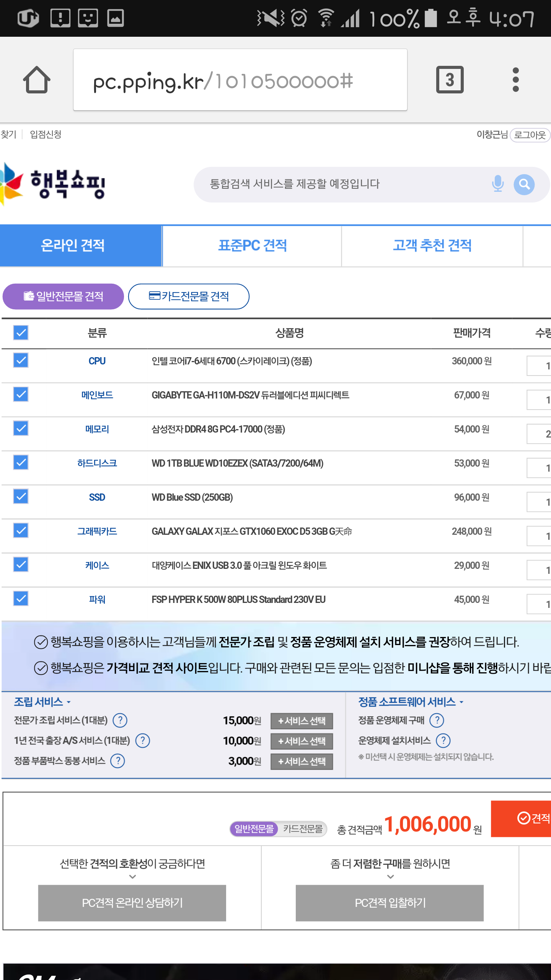551x980 pixels.
Task: Tap the microphone voice search icon
Action: coord(497,184)
